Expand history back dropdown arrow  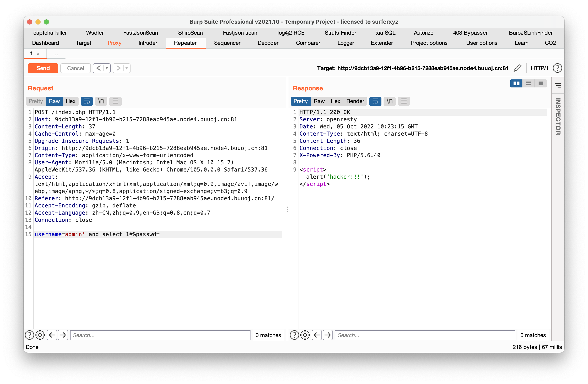[x=107, y=68]
